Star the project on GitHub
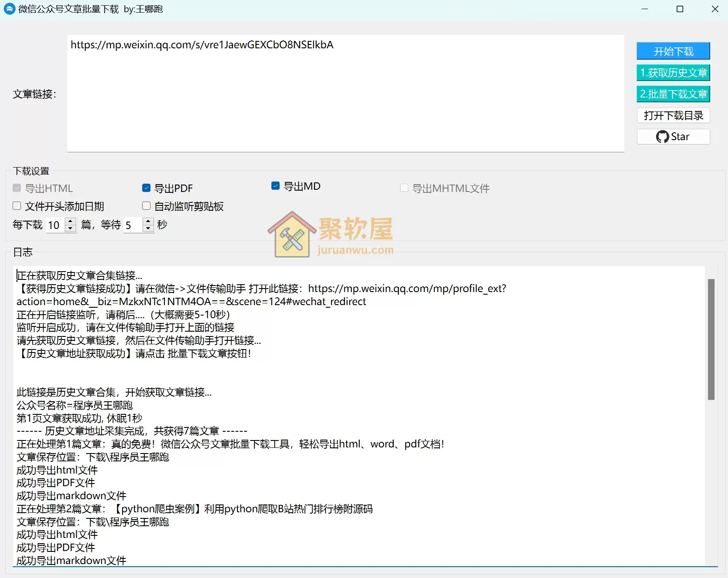This screenshot has height=578, width=728. (673, 136)
